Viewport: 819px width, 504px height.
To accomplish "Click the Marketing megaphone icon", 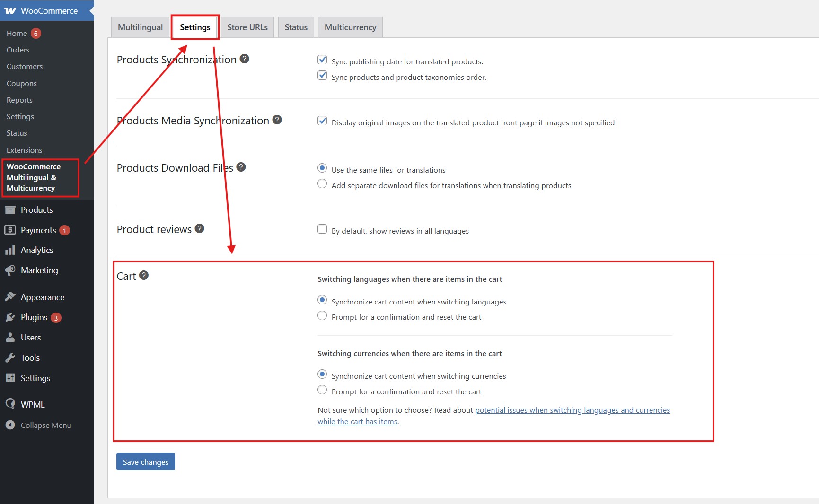I will [10, 270].
